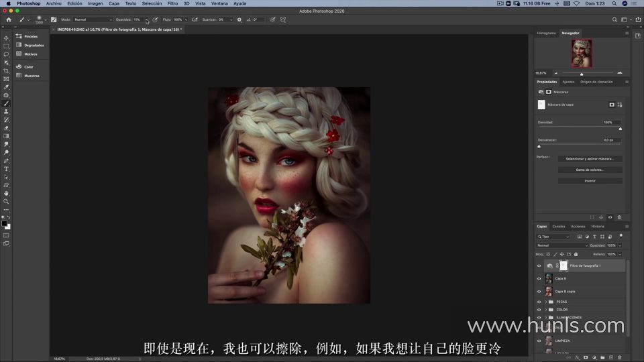Toggle lock all on layer

point(576,254)
